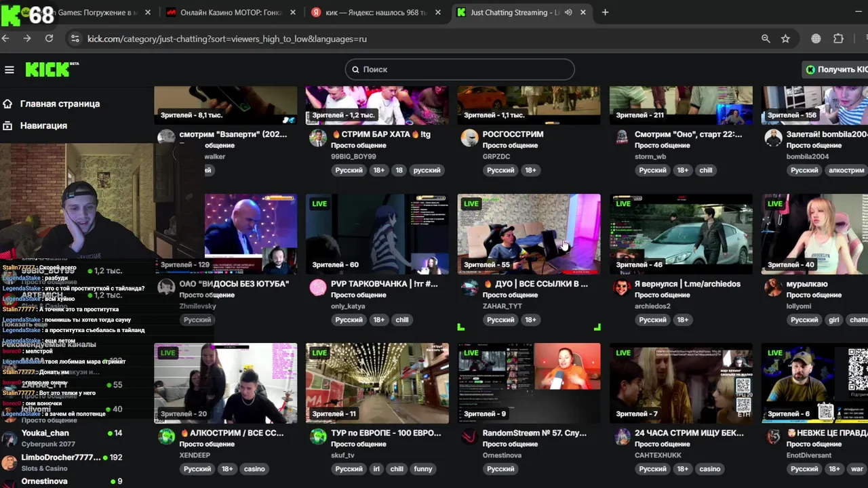The width and height of the screenshot is (868, 488).
Task: Click the Получить KICK button
Action: coord(837,69)
